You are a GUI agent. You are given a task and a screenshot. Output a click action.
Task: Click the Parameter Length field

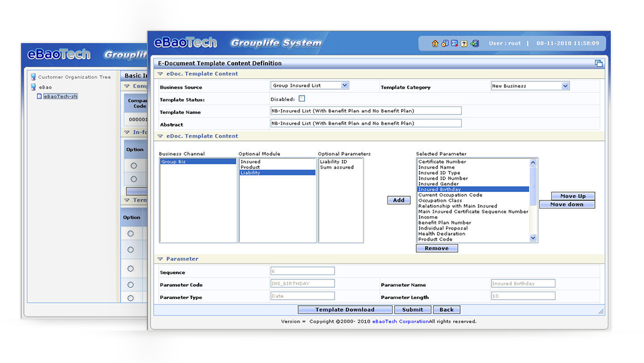[523, 296]
